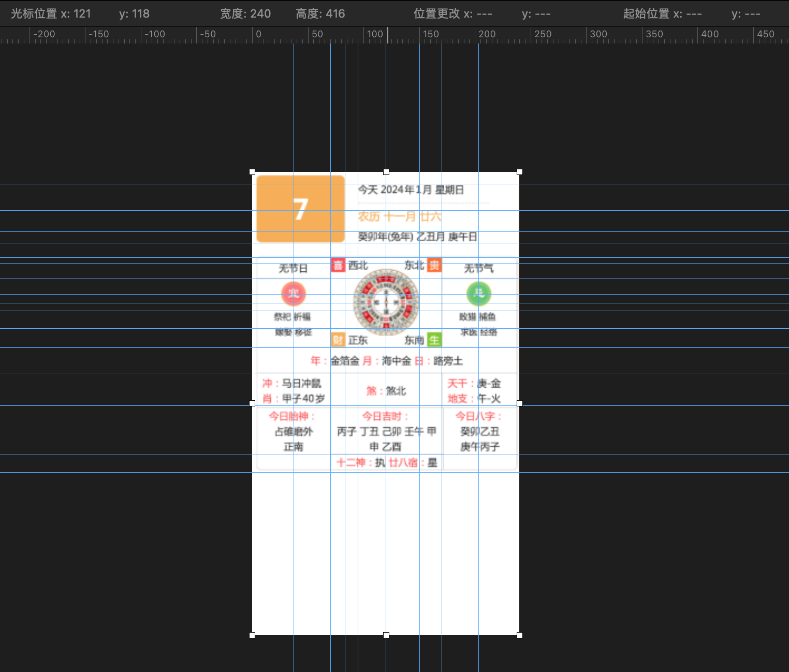The image size is (789, 672).
Task: Click the text 马日冲鼠
Action: (x=302, y=384)
